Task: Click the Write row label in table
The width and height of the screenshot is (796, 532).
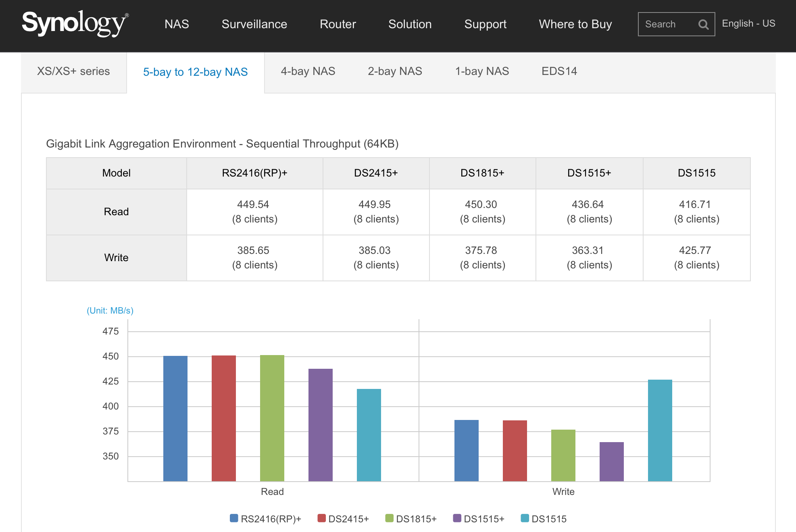Action: [x=117, y=258]
